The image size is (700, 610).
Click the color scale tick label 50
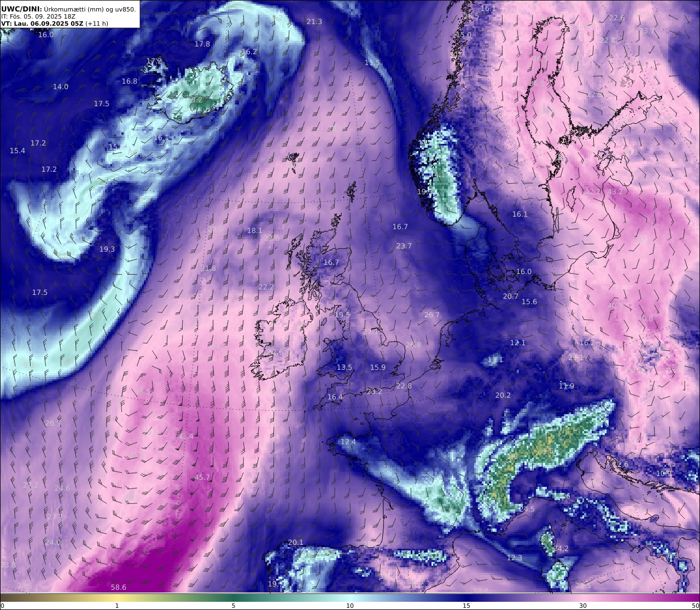(x=695, y=606)
